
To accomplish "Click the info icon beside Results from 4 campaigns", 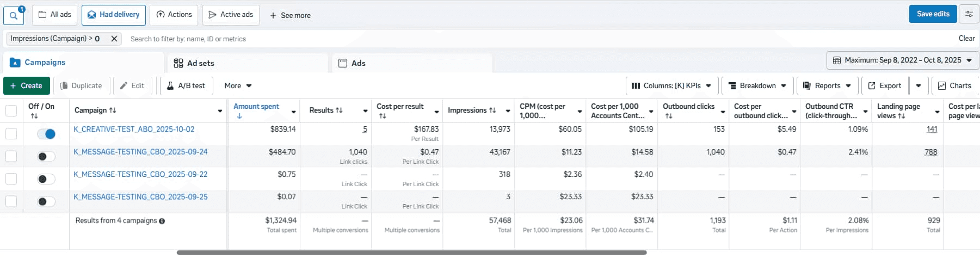I will [162, 221].
